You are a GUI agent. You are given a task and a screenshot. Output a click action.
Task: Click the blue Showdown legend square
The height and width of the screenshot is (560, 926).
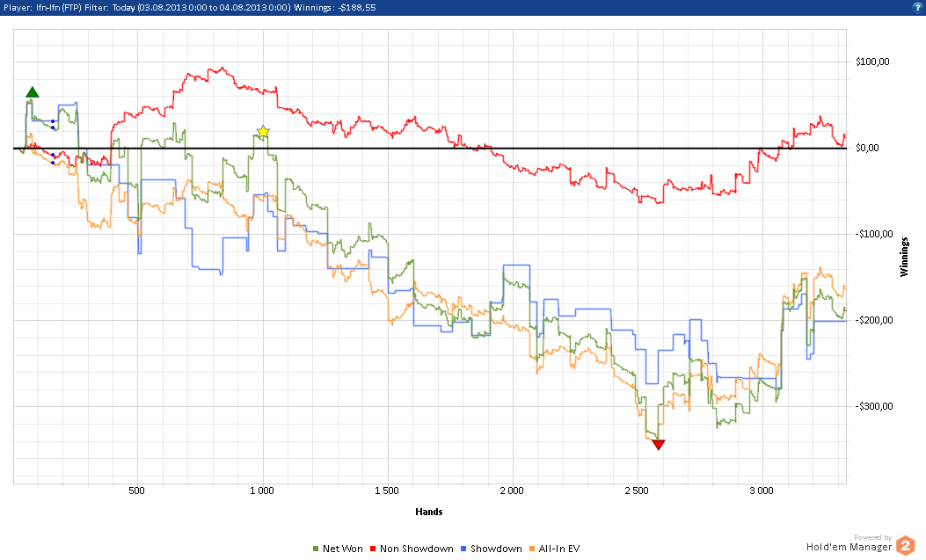point(463,549)
